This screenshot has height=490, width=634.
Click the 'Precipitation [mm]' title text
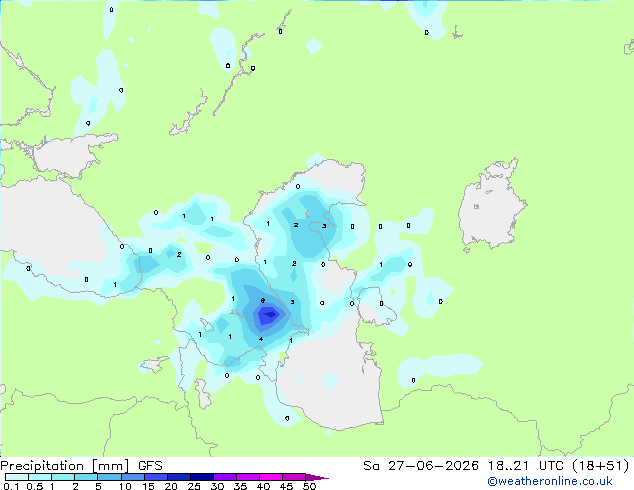point(65,466)
